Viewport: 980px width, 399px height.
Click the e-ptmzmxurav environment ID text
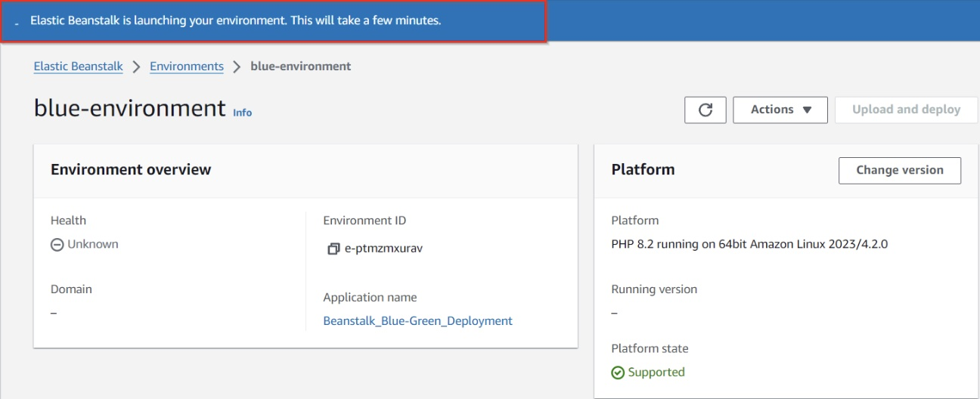[383, 249]
